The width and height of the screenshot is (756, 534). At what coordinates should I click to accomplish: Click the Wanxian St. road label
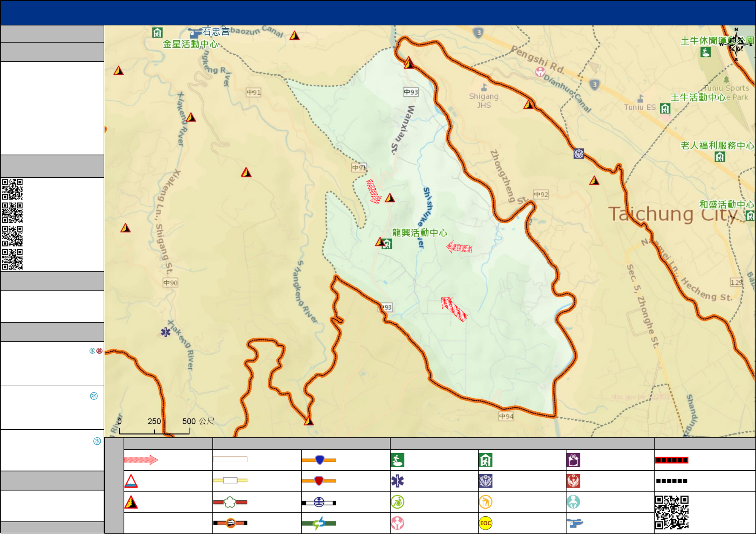403,130
